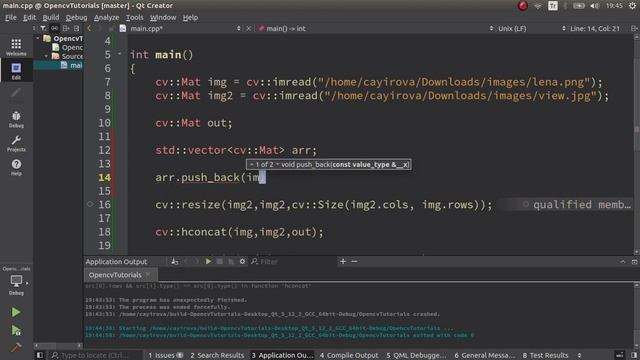The image size is (640, 360).
Task: Run the project with green play button
Action: tap(16, 312)
